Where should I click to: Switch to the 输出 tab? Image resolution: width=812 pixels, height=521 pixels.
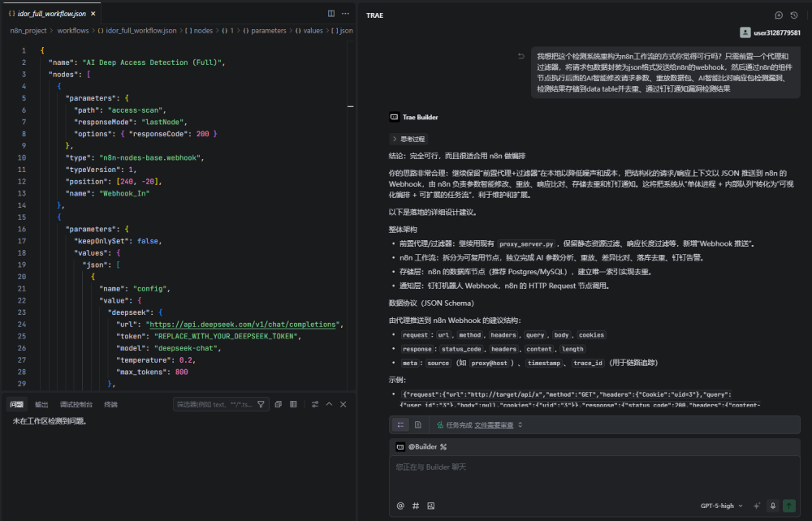coord(41,404)
